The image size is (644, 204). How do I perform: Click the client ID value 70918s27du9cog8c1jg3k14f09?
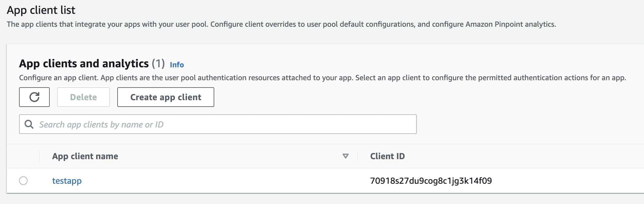tap(431, 181)
